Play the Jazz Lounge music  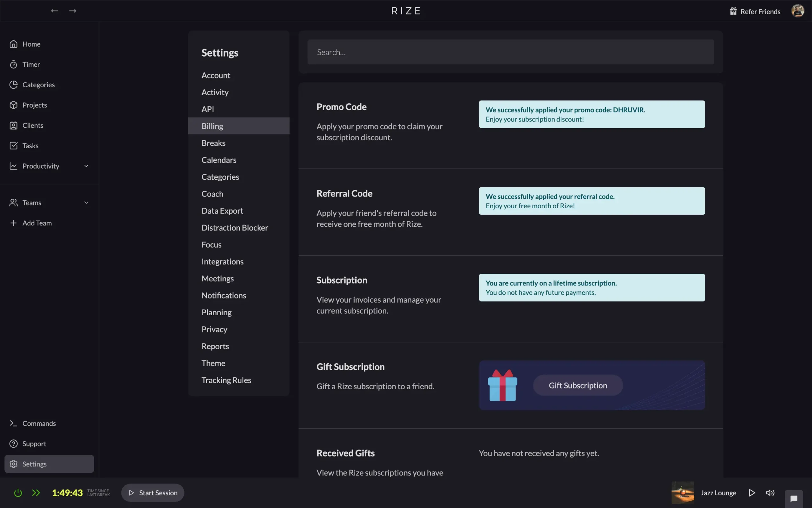752,492
